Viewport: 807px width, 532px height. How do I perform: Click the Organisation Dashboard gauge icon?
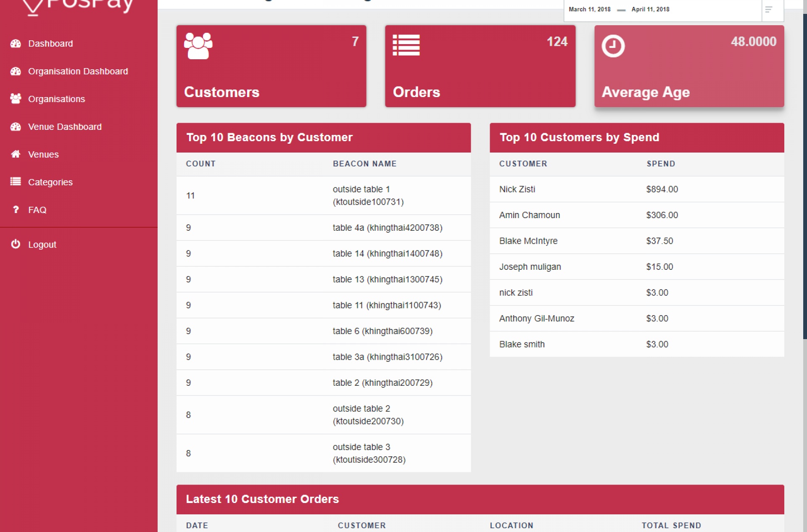point(16,71)
